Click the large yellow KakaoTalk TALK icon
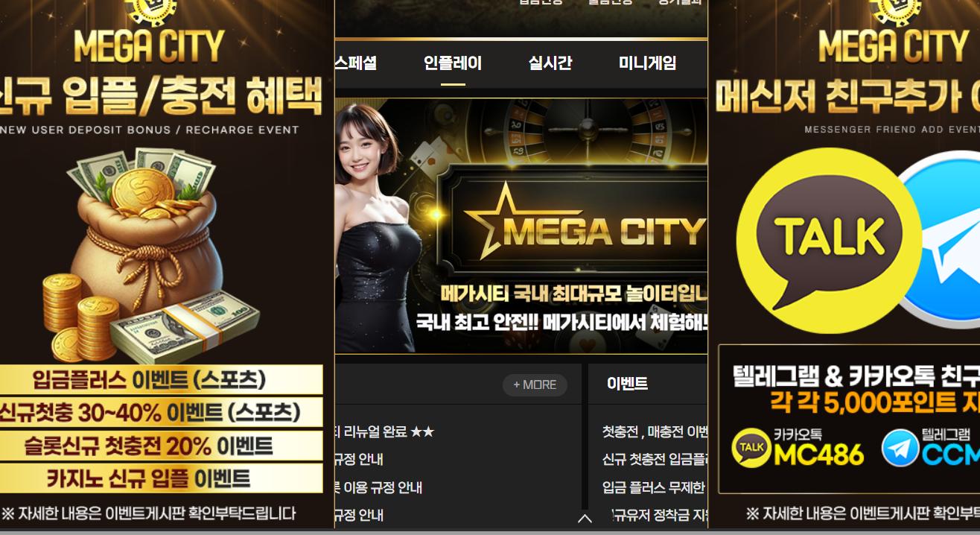The height and width of the screenshot is (535, 980). click(x=830, y=240)
